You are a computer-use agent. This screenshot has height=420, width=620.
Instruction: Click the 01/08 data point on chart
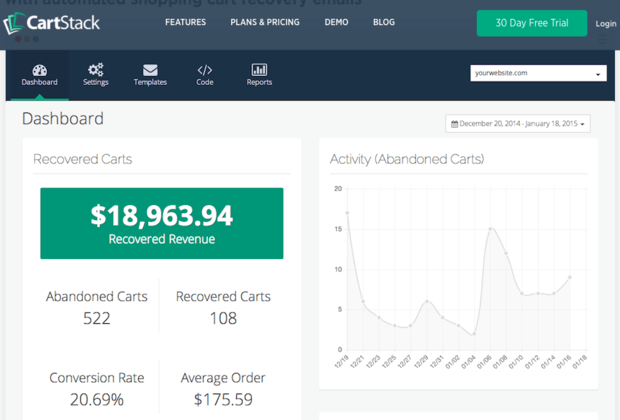pos(506,253)
